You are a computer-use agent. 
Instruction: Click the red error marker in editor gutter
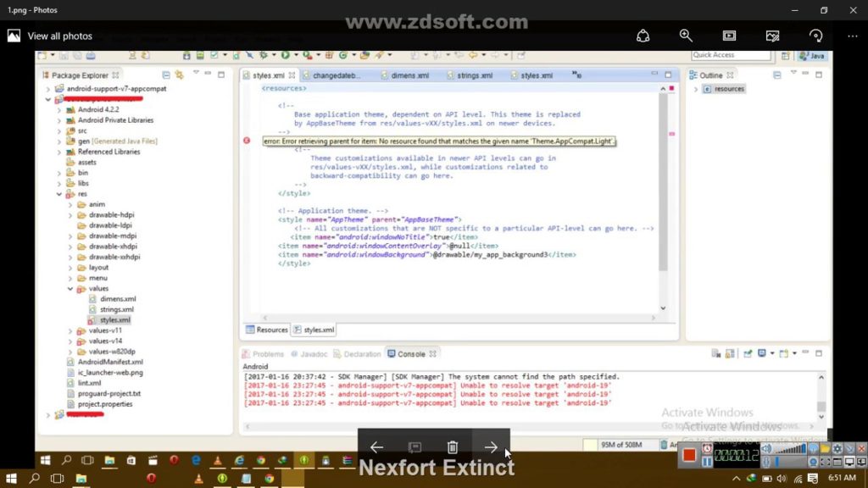point(247,141)
